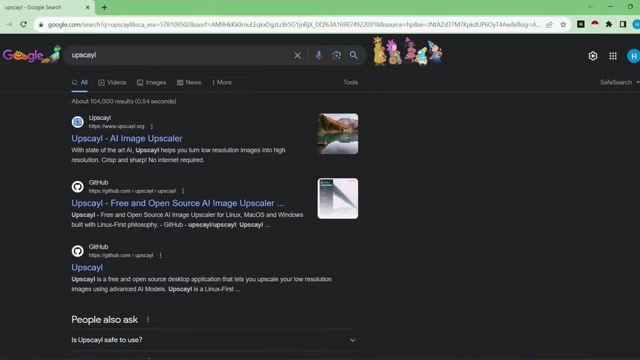Open search Tools
This screenshot has width=640, height=360.
tap(351, 82)
